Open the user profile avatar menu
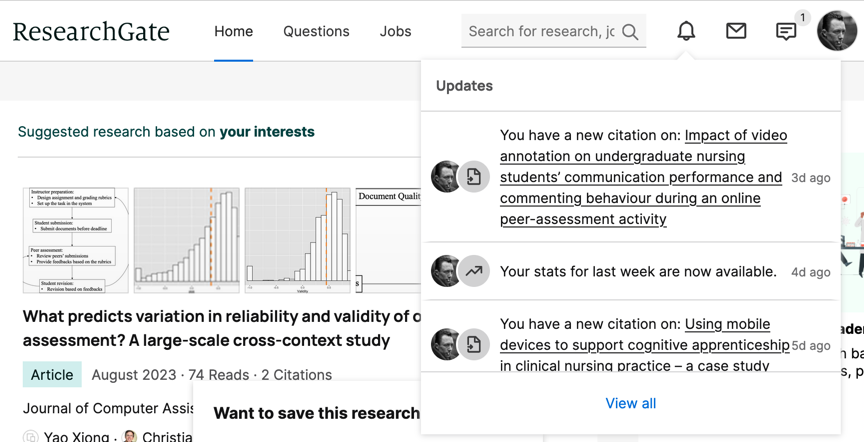The image size is (864, 442). point(837,30)
